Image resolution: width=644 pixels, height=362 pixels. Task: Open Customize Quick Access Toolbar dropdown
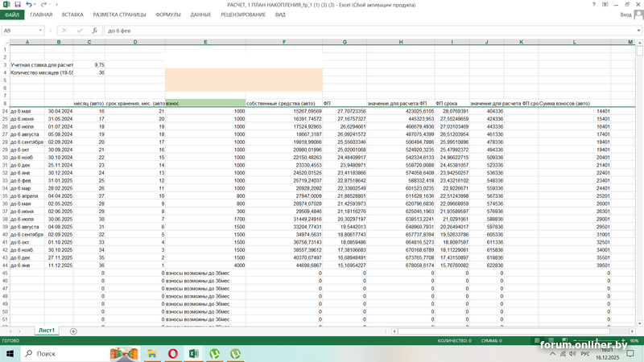56,5
